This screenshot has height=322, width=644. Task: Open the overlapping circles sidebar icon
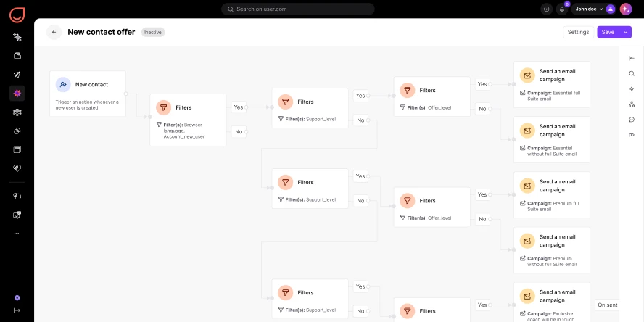tap(17, 131)
